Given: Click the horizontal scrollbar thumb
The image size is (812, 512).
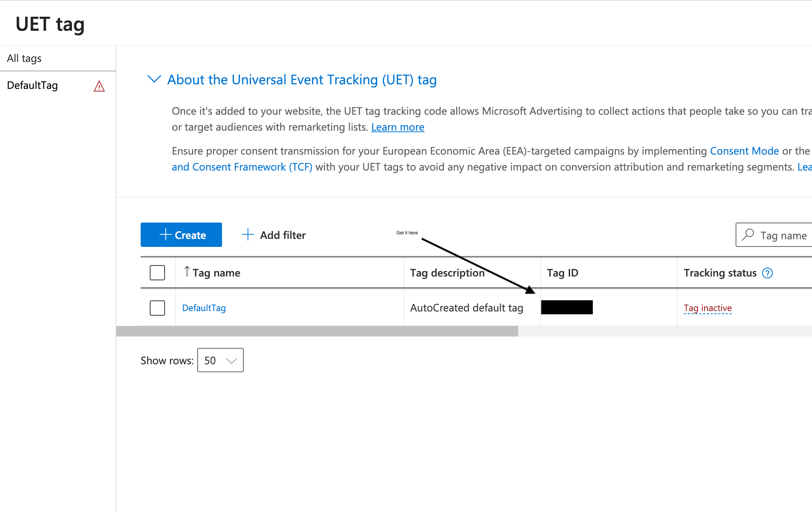Looking at the screenshot, I should click(x=317, y=331).
